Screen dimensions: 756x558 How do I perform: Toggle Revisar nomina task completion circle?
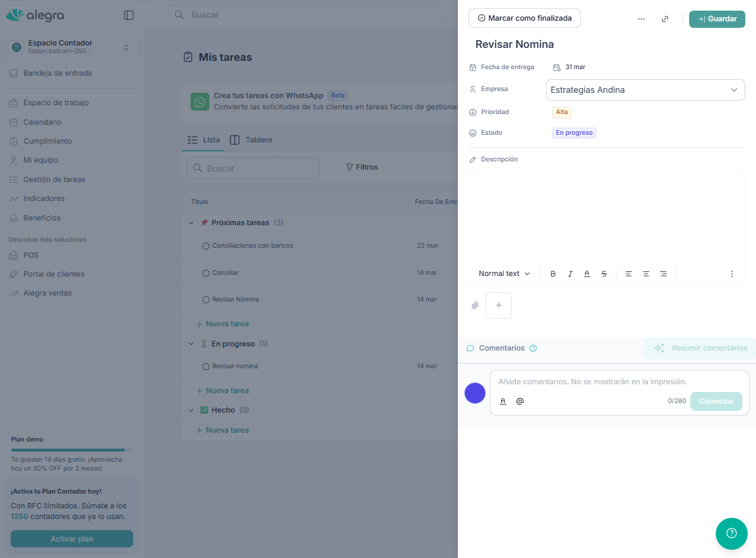pos(206,366)
